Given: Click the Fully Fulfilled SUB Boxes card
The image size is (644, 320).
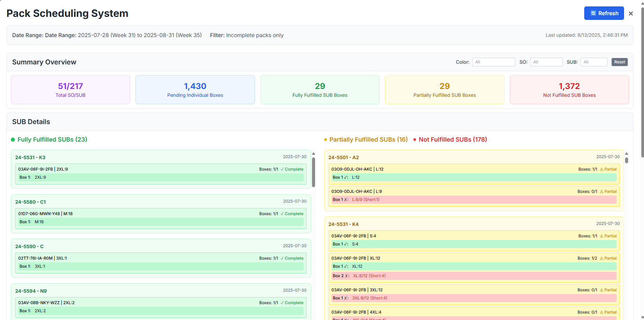Looking at the screenshot, I should coord(320,90).
